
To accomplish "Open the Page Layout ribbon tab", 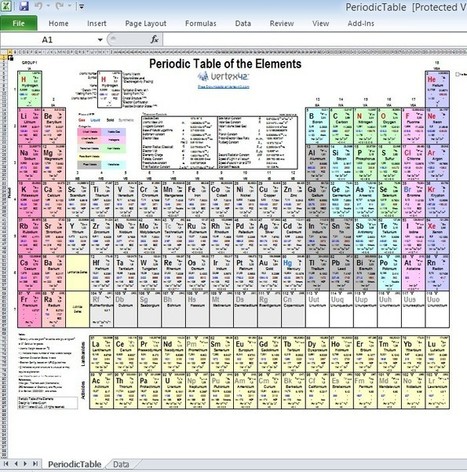I will pyautogui.click(x=146, y=23).
